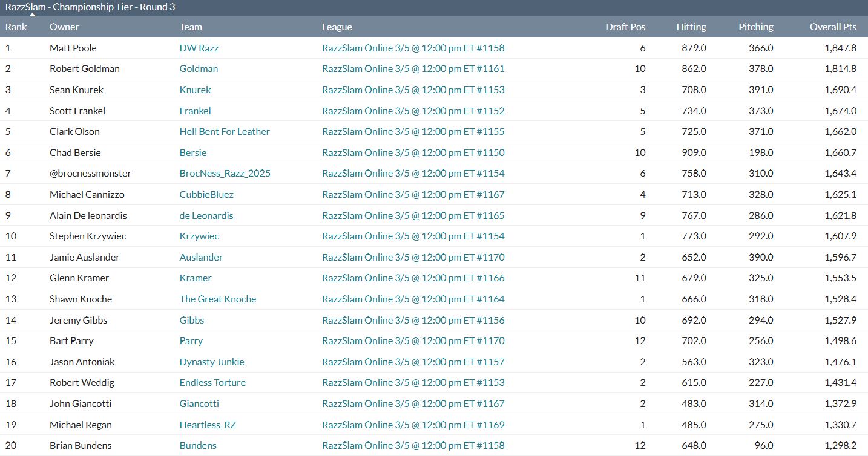The width and height of the screenshot is (868, 456).
Task: Open the Kramer team link
Action: click(196, 278)
